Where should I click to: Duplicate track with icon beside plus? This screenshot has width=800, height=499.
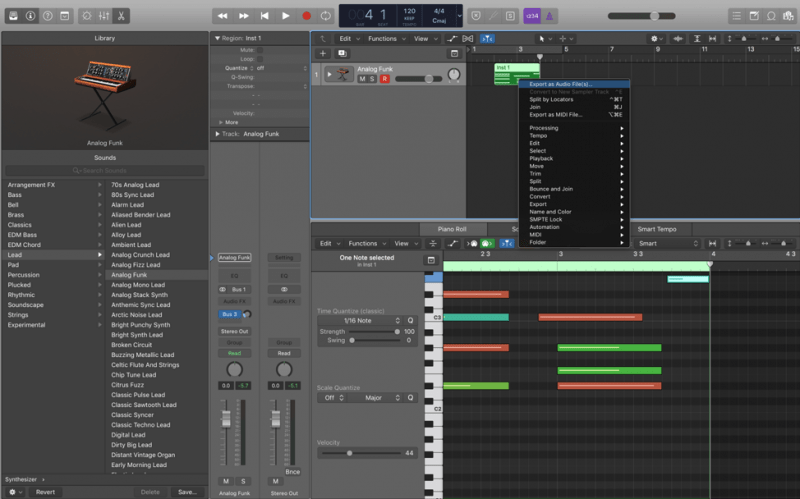342,53
